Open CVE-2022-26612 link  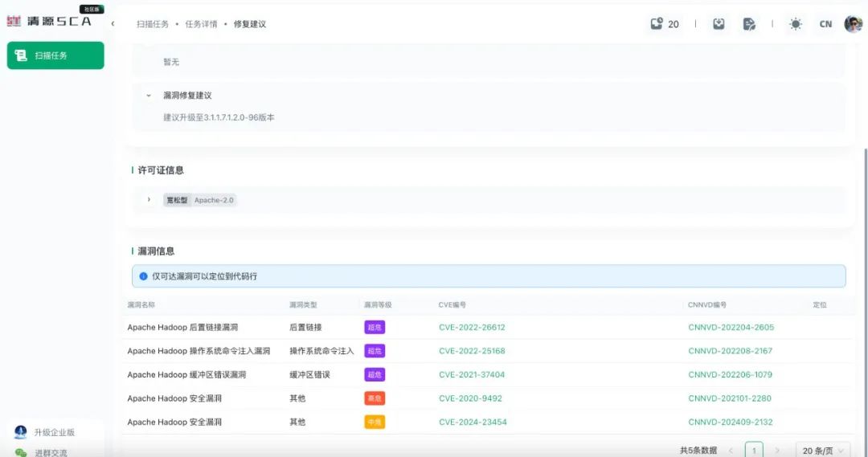coord(472,327)
